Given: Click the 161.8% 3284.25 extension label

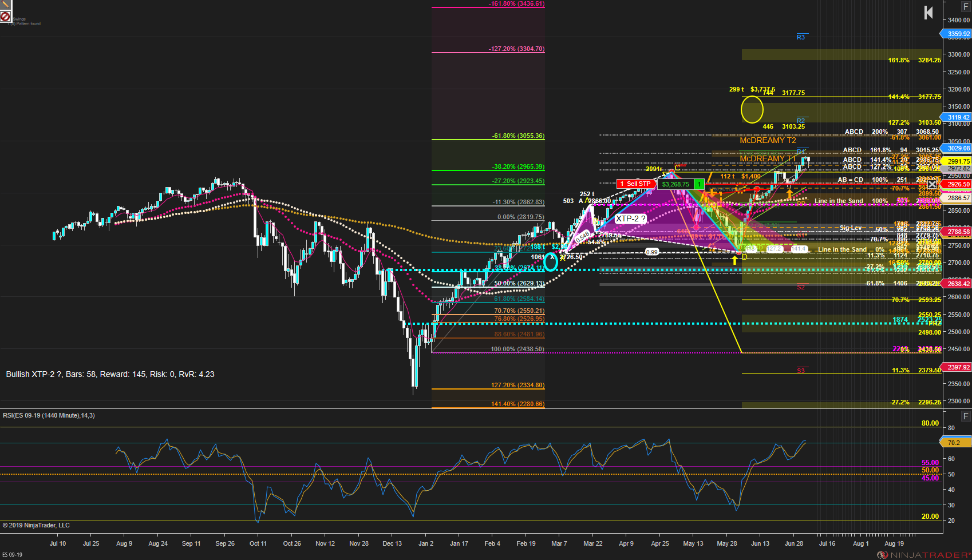Looking at the screenshot, I should [x=915, y=60].
